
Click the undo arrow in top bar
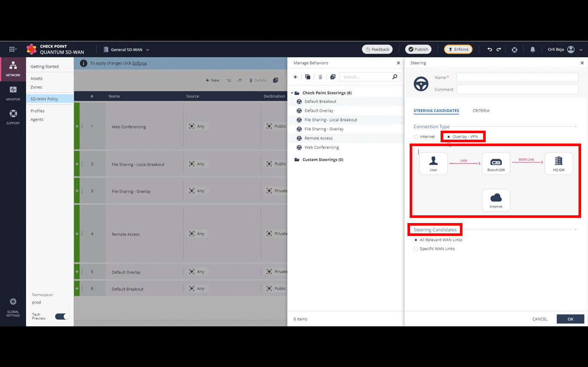coord(490,49)
